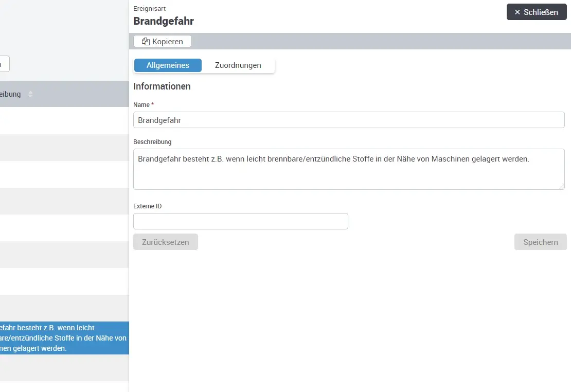
Task: Click the partially visible button above the table
Action: (x=4, y=64)
